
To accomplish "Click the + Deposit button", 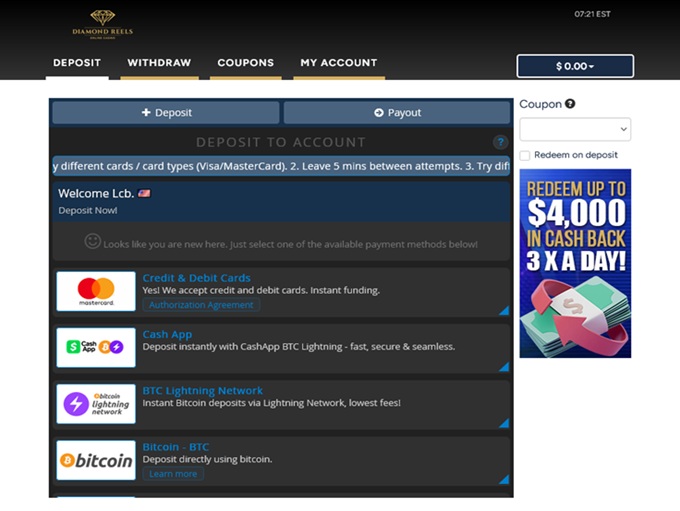I will tap(166, 113).
